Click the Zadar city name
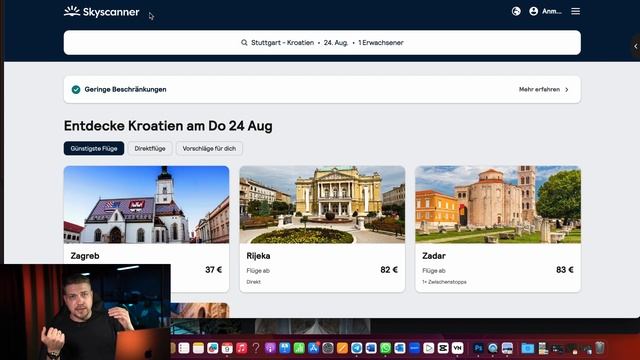The image size is (640, 360). coord(434,256)
